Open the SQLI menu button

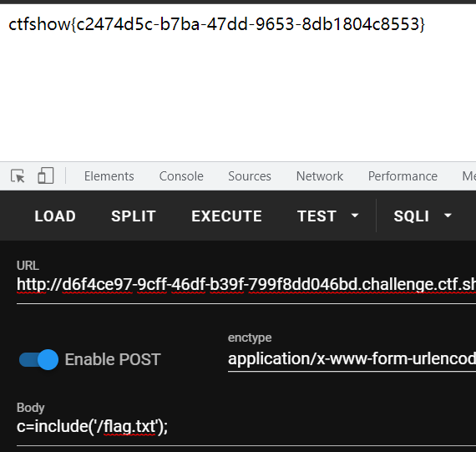point(423,216)
